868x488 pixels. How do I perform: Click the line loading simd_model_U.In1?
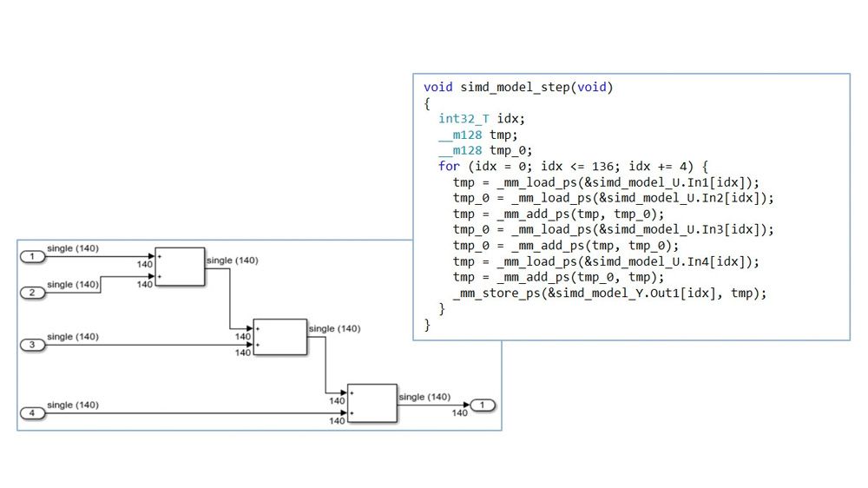coord(606,182)
